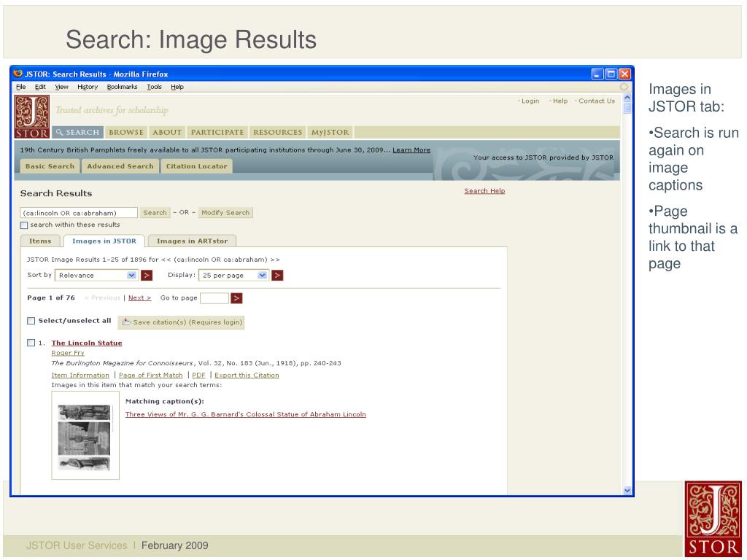747x560 pixels.
Task: Select the SEARCH navigation tab
Action: 77,132
